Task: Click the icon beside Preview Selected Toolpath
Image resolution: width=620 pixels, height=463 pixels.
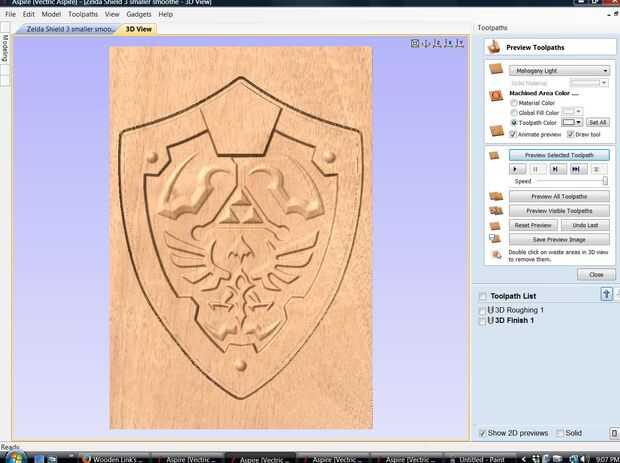Action: click(x=494, y=155)
